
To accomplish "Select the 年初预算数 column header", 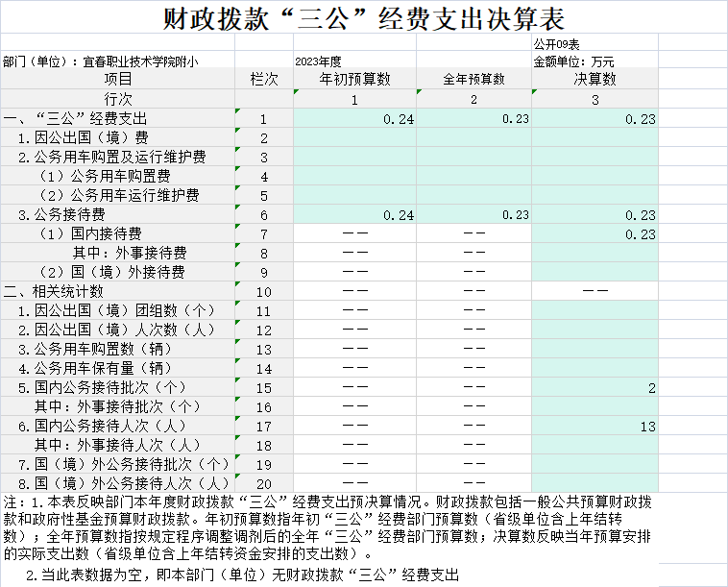I will [354, 79].
